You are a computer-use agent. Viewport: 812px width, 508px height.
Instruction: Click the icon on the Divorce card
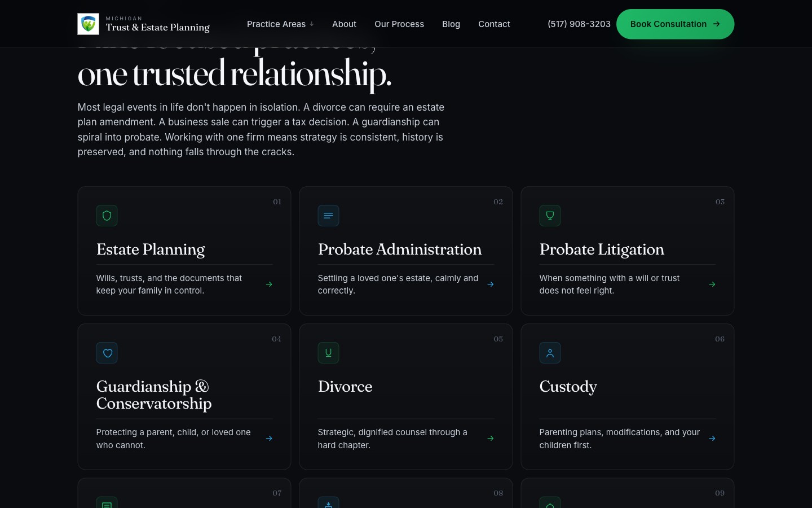tap(328, 353)
